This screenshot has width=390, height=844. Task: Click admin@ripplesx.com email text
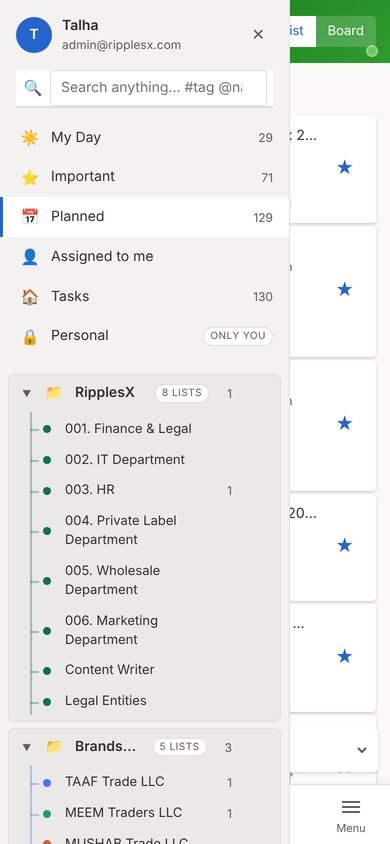pos(122,45)
